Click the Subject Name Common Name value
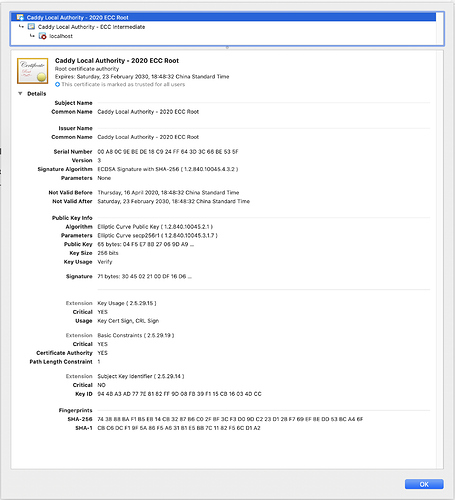The height and width of the screenshot is (500, 455). click(x=148, y=112)
